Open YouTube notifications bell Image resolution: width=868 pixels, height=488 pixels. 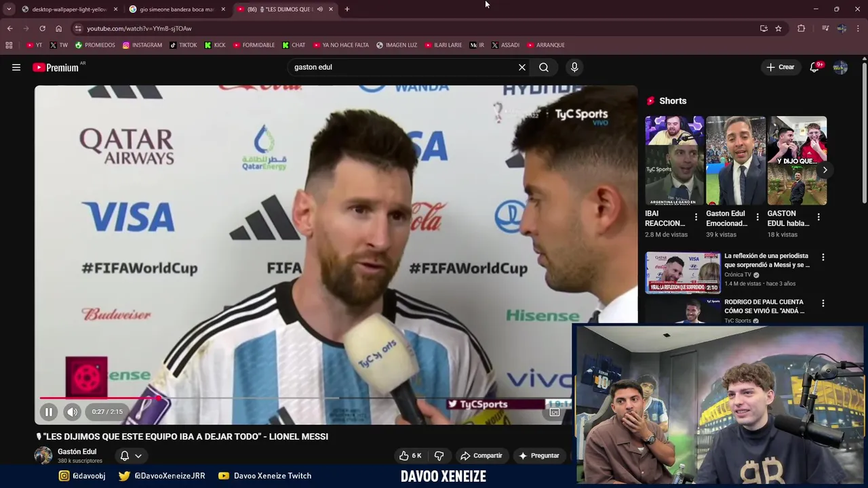coord(814,67)
